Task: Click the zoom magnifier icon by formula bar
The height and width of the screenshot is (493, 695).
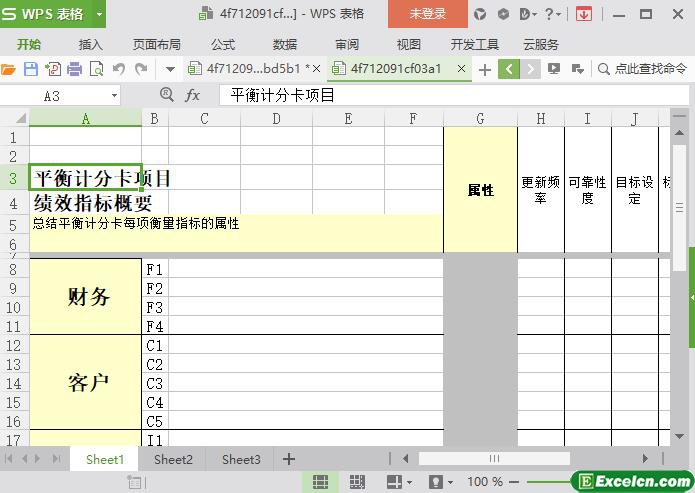Action: coord(166,95)
